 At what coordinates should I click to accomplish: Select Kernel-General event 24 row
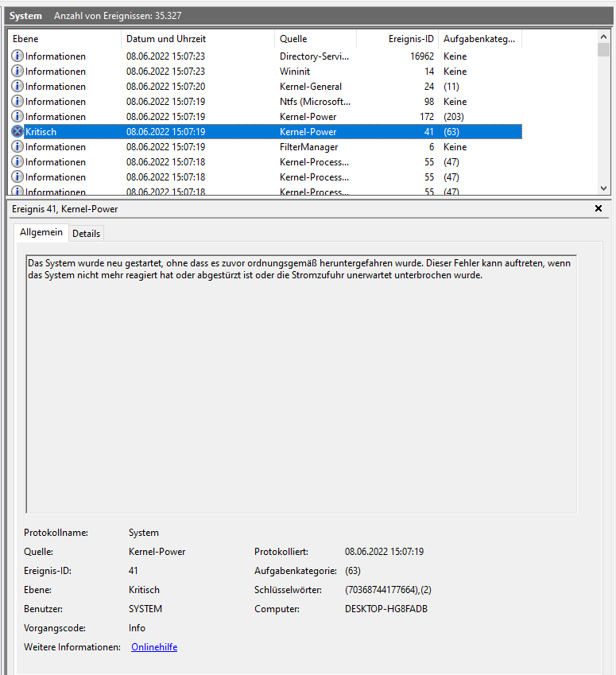[x=265, y=86]
